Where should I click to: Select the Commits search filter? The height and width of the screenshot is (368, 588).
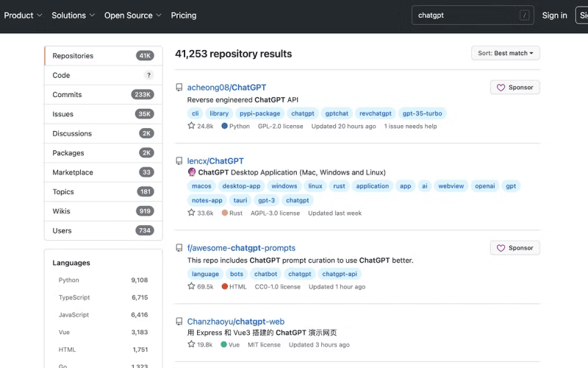[104, 95]
